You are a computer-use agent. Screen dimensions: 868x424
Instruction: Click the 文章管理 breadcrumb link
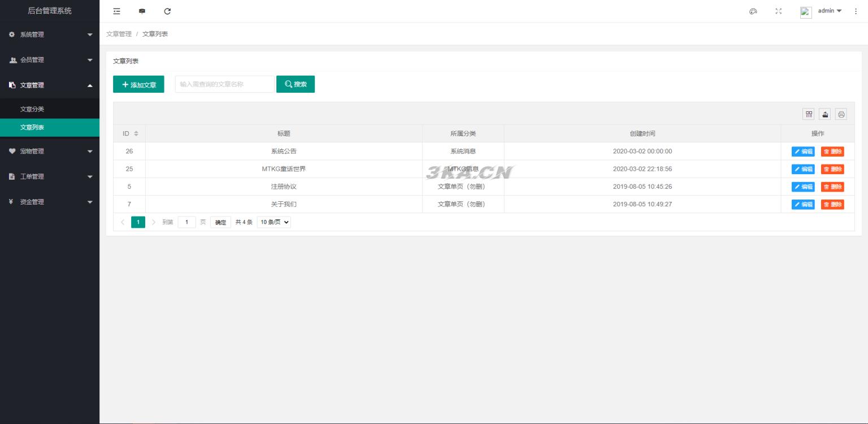[119, 34]
